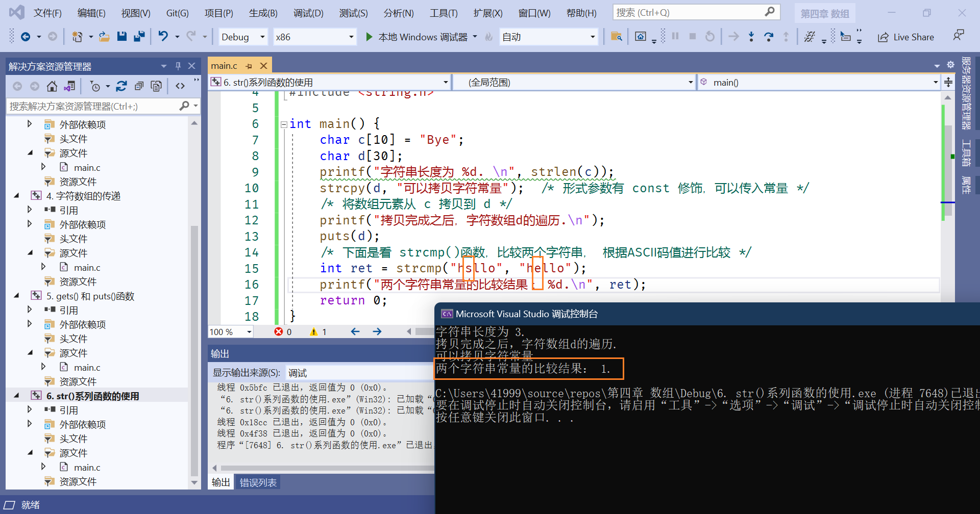The image size is (980, 514).
Task: Click the top search box 搜索 (Ctrl+Q)
Action: [696, 12]
